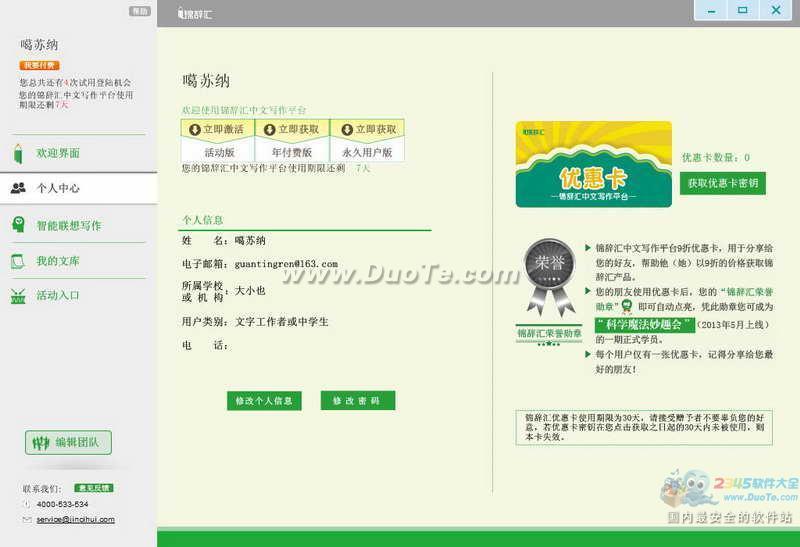Click the orange 我要付费 badge
This screenshot has width=800, height=547.
[x=39, y=65]
